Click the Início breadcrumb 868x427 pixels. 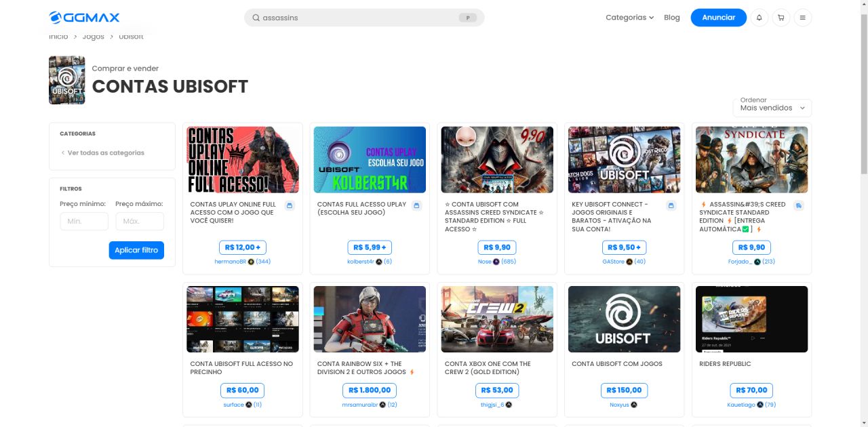coord(58,37)
